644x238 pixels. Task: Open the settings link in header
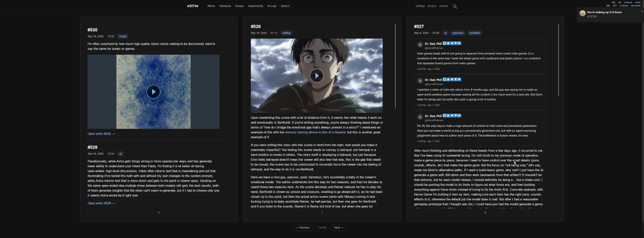click(x=420, y=6)
